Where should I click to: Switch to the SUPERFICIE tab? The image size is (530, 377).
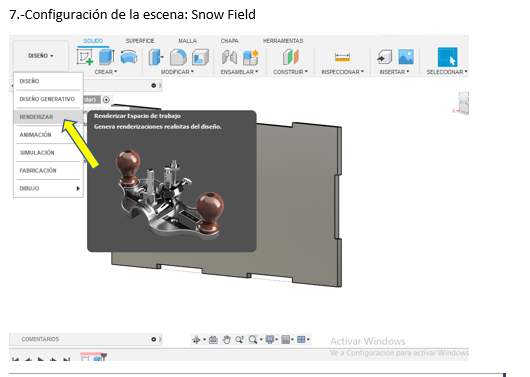[140, 41]
